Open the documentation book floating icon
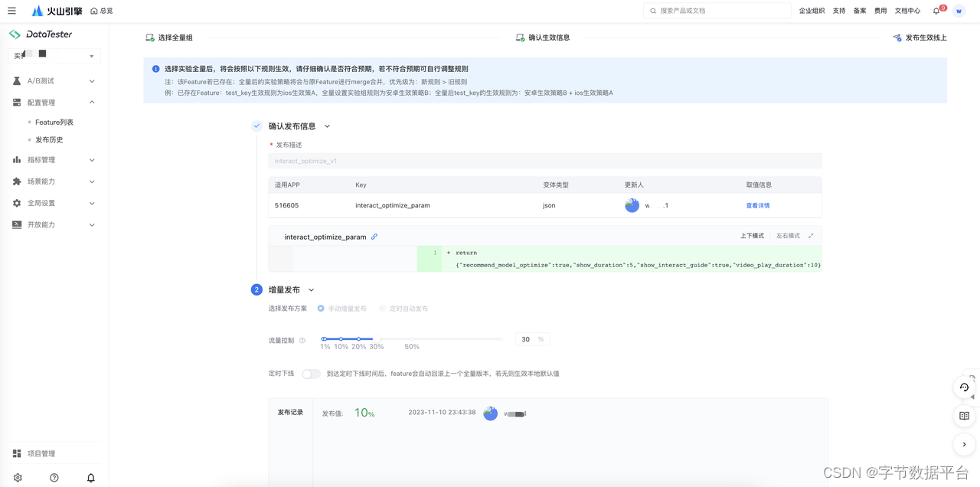The image size is (980, 487). click(x=964, y=416)
